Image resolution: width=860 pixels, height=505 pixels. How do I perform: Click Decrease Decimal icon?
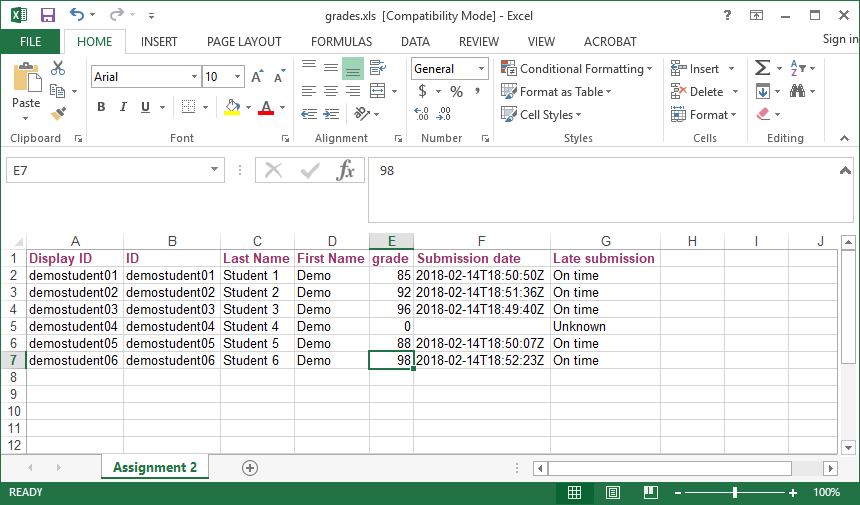pyautogui.click(x=443, y=114)
